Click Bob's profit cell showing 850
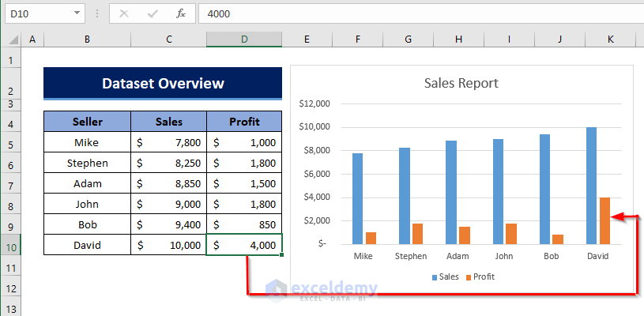 (x=244, y=224)
